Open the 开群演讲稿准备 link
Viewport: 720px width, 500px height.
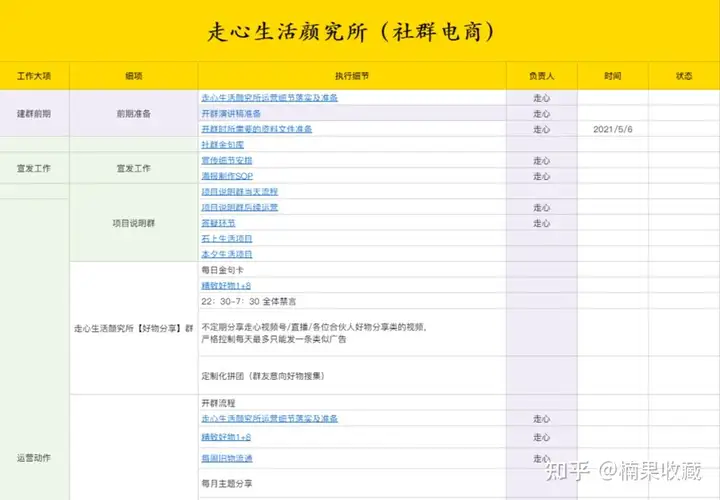click(x=231, y=113)
